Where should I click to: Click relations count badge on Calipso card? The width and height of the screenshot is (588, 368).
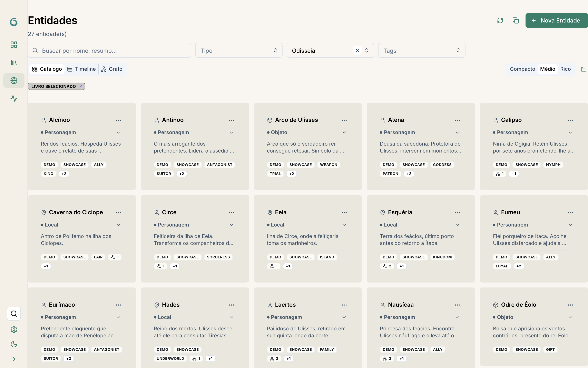(x=500, y=174)
